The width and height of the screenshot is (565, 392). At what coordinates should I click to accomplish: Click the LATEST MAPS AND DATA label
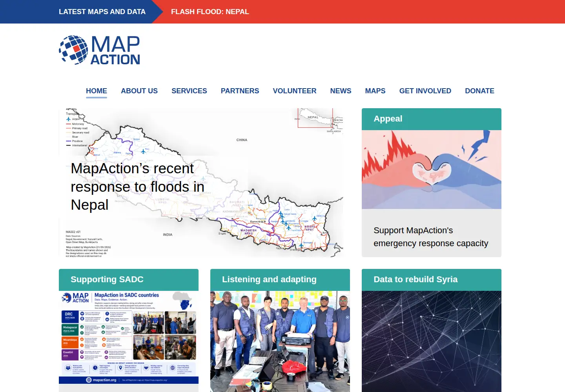click(102, 12)
